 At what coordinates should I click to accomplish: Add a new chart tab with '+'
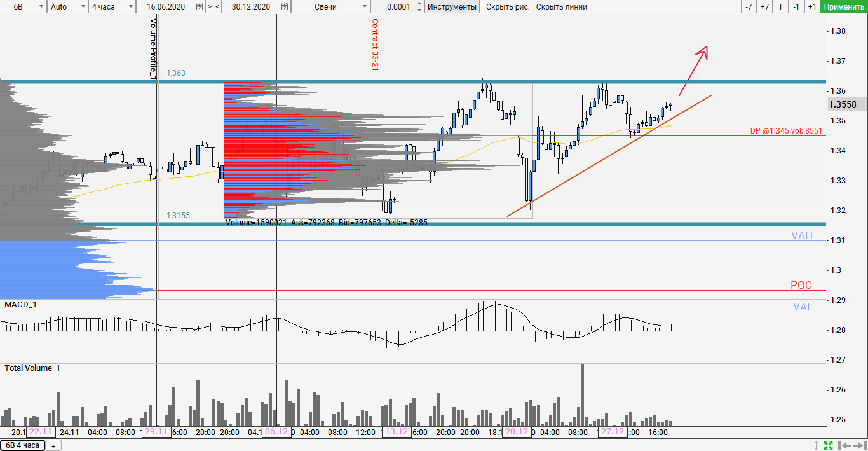(53, 445)
